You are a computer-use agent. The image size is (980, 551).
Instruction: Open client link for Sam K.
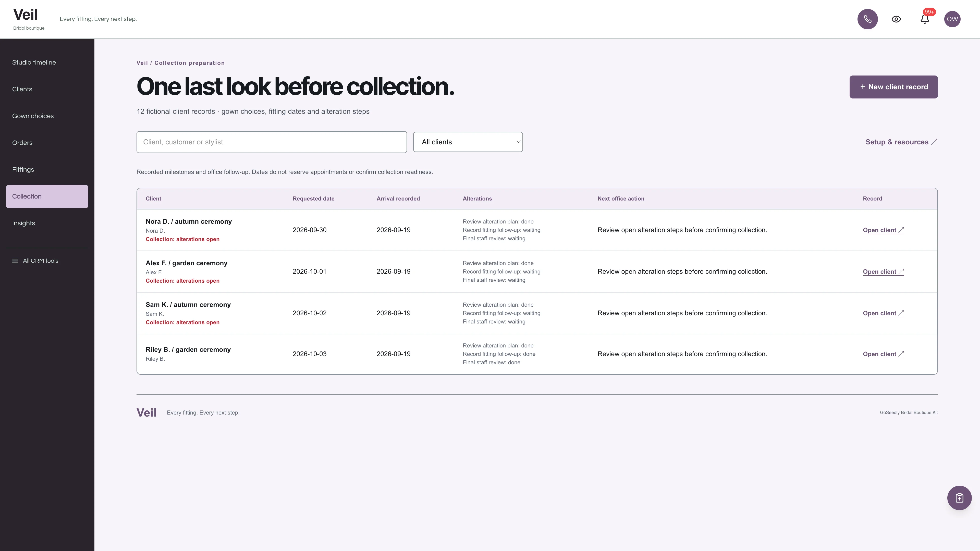883,313
